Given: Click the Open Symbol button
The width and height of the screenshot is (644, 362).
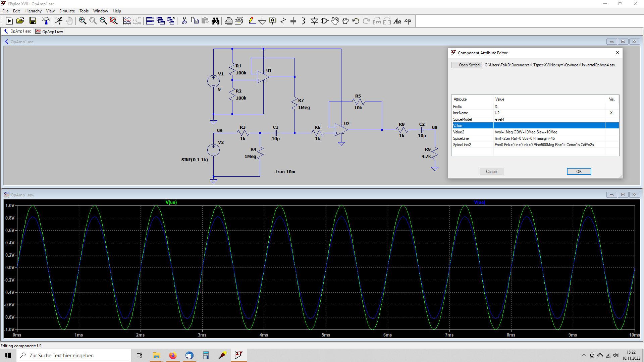Looking at the screenshot, I should point(467,65).
